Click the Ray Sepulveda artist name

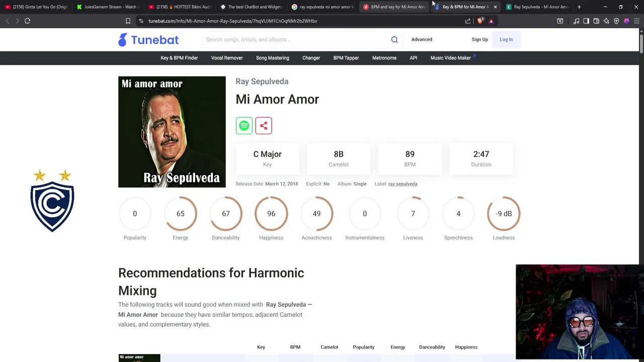click(262, 81)
